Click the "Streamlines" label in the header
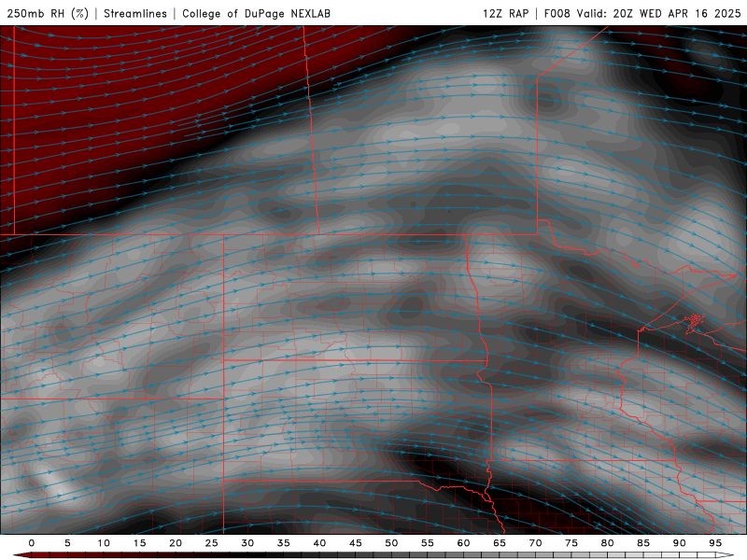The width and height of the screenshot is (747, 560). [x=135, y=13]
